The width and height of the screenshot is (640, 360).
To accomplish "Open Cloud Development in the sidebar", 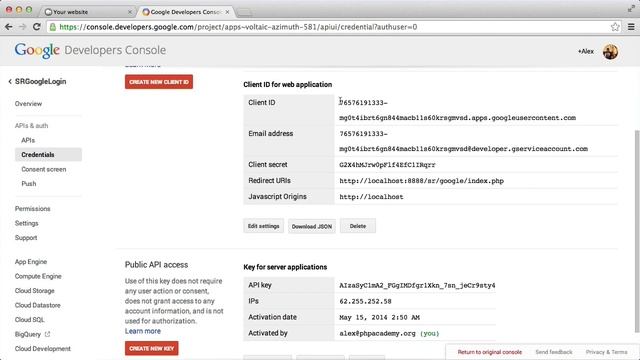I will 42,349.
